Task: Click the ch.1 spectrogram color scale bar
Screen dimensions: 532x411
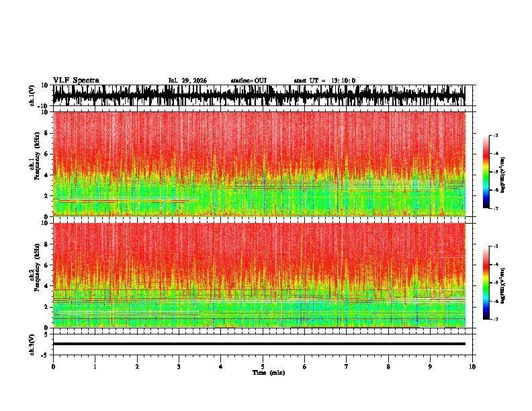Action: (486, 171)
